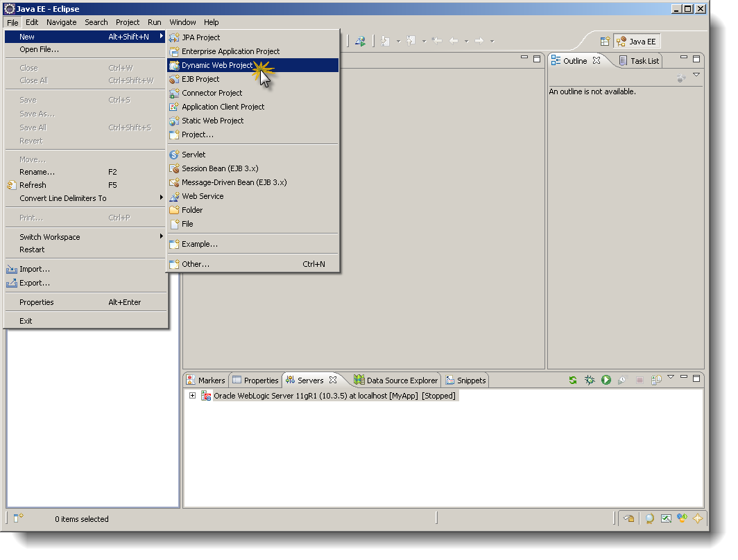Choose Switch Workspace

pos(49,236)
